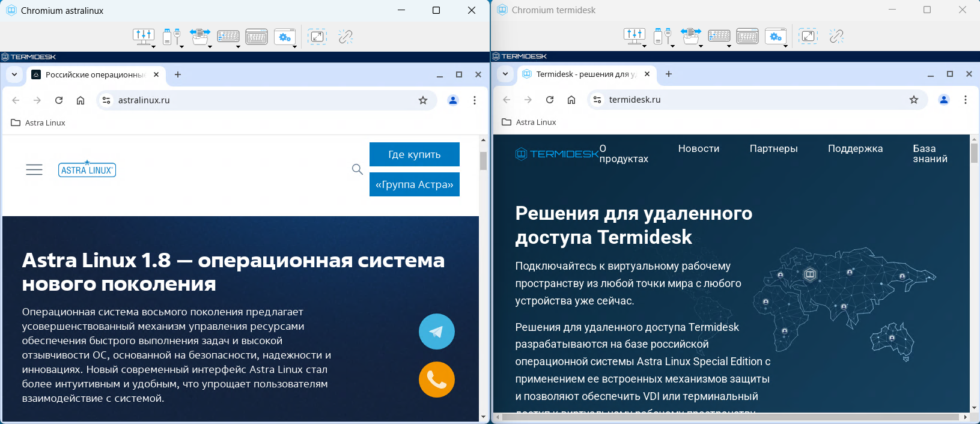The width and height of the screenshot is (980, 424).
Task: Toggle bookmark star for astralinux.ru
Action: coord(423,100)
